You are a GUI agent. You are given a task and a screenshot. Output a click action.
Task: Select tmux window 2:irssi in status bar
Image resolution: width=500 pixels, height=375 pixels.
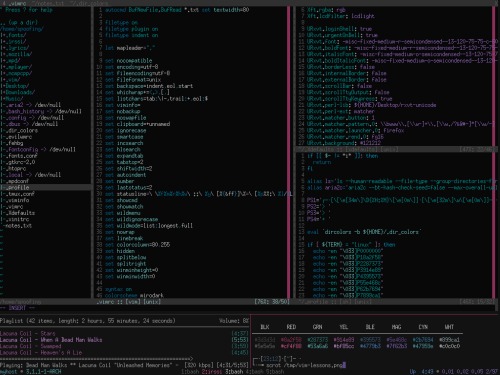(212, 371)
